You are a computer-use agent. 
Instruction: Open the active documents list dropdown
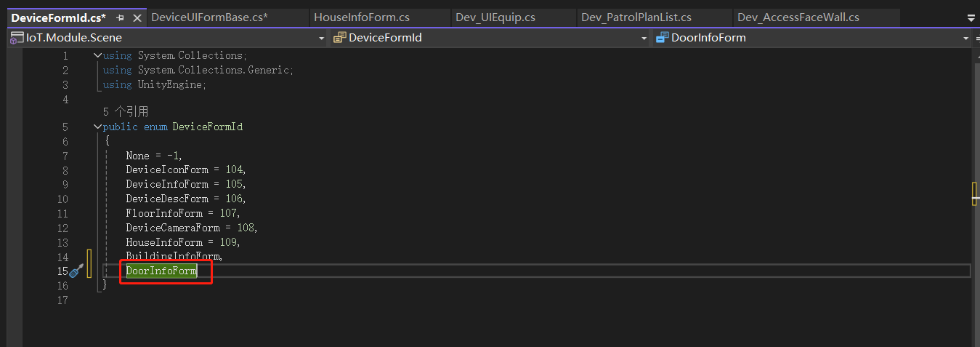point(971,17)
